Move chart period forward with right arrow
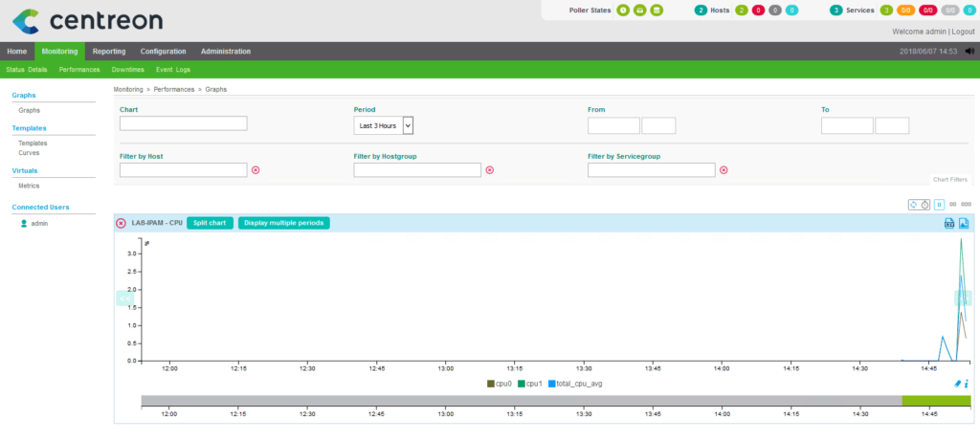The height and width of the screenshot is (440, 980). [x=963, y=298]
